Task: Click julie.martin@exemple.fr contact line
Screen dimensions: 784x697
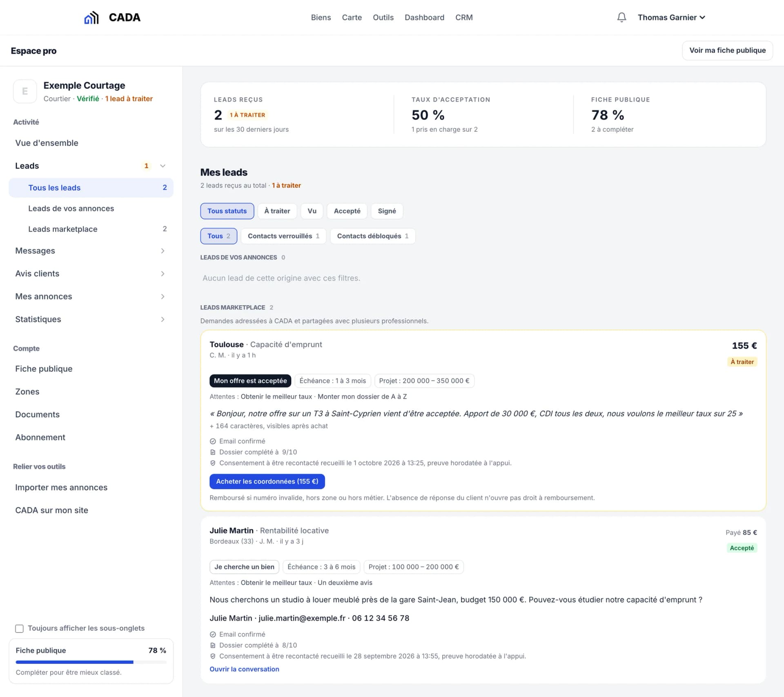Action: click(x=302, y=618)
